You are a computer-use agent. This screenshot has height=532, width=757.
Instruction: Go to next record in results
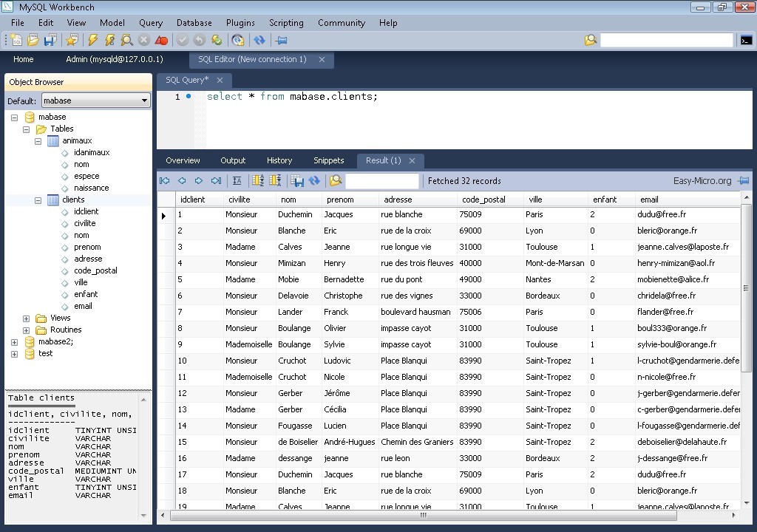pyautogui.click(x=199, y=180)
